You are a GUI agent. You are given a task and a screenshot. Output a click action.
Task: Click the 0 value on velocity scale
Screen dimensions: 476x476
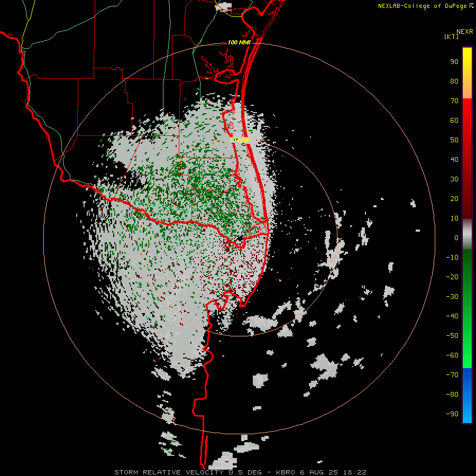tap(456, 237)
